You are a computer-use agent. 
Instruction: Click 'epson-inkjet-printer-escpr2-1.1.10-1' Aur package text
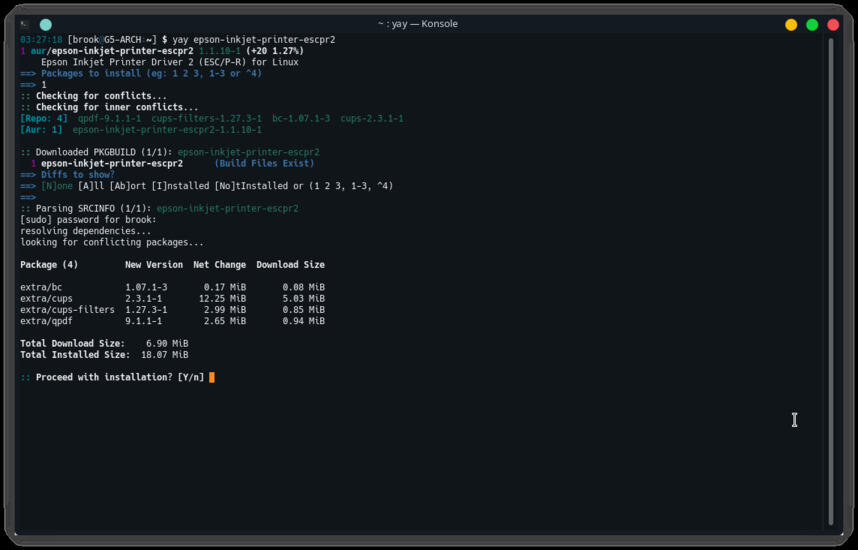(x=167, y=130)
